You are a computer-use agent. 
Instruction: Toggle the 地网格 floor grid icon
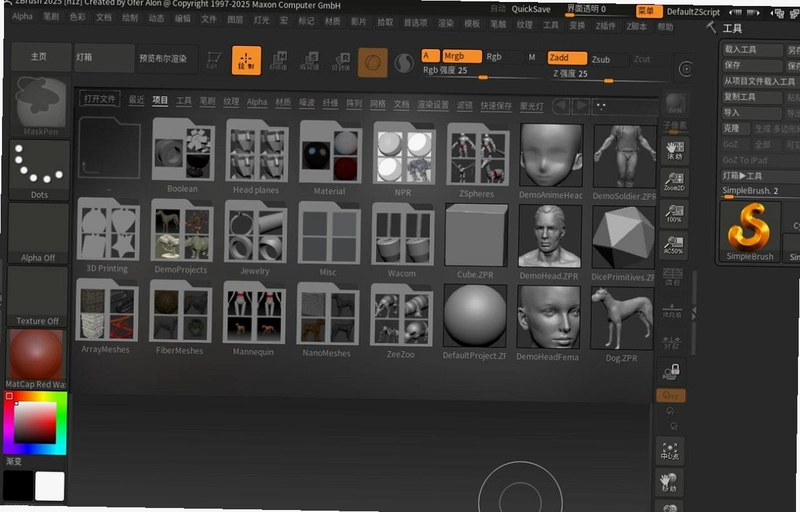click(672, 311)
